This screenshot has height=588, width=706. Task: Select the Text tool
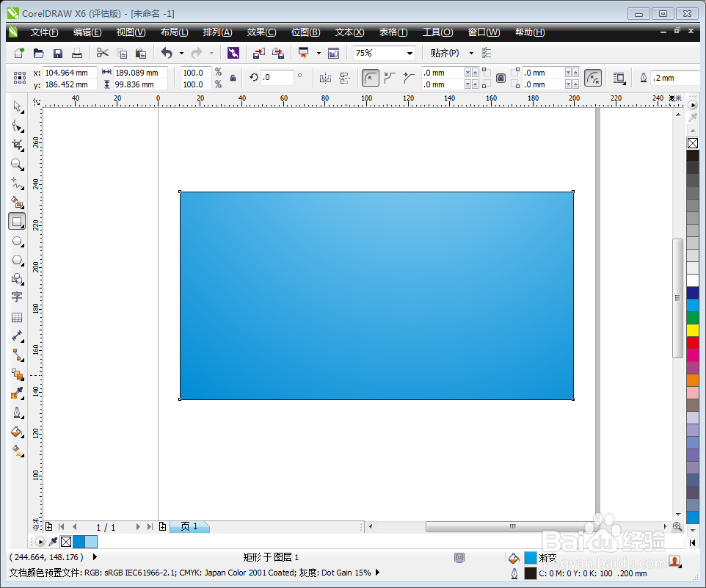tap(17, 297)
